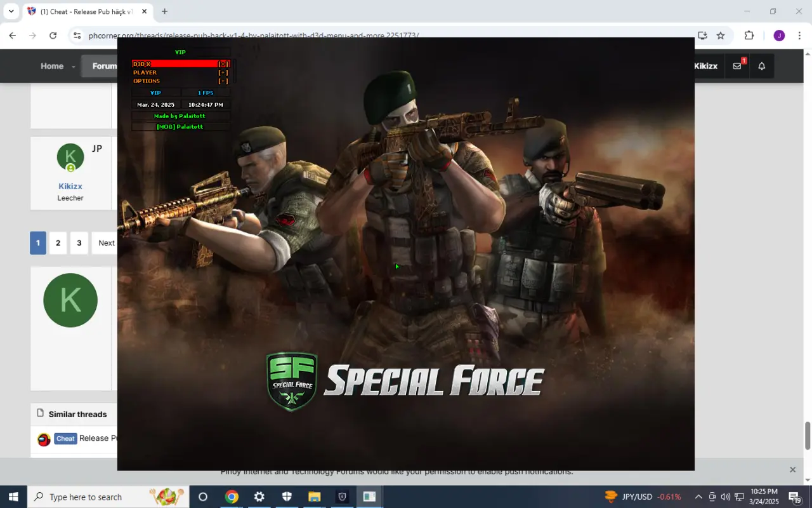Open the Windows Start menu
Screen dimensions: 812x508
(x=13, y=497)
